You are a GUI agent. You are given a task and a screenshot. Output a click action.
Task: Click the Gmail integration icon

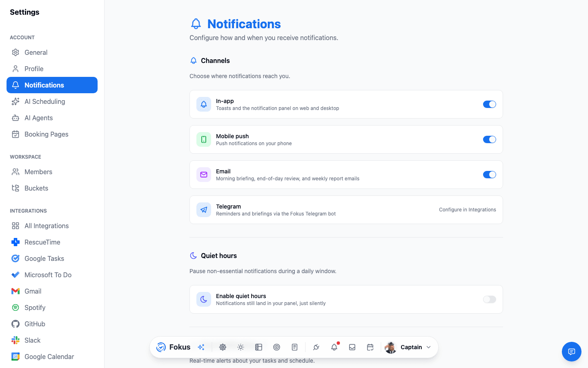16,291
